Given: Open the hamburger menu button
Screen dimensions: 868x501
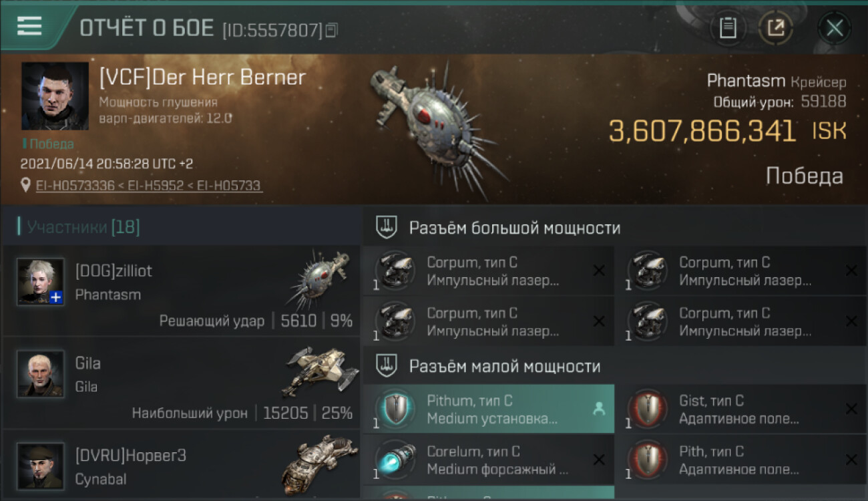Looking at the screenshot, I should (x=29, y=26).
